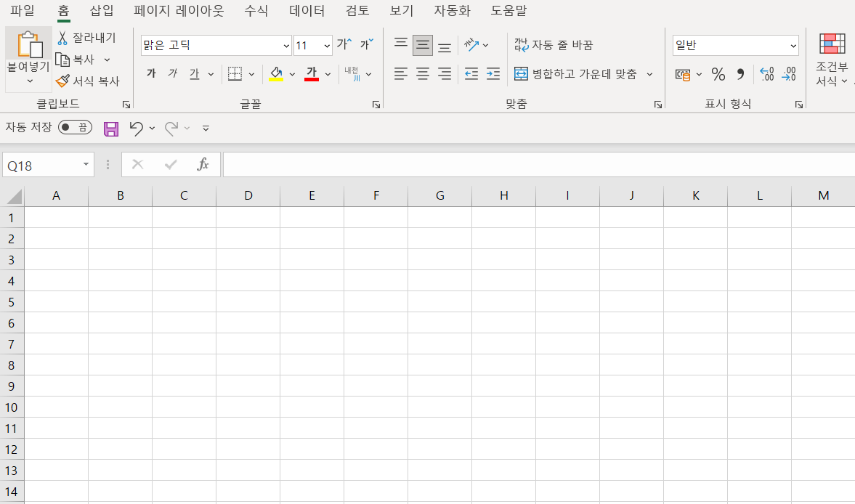This screenshot has height=504, width=855.
Task: Apply comma style formatting
Action: tap(739, 73)
